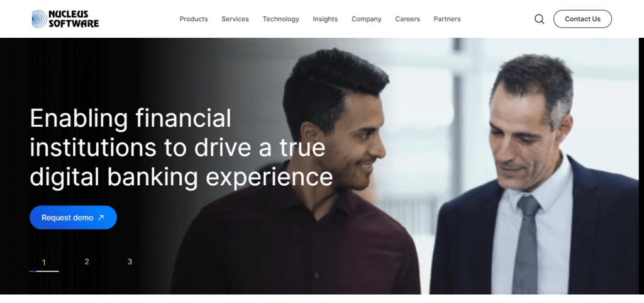Expand the Company navigation item

click(x=367, y=19)
